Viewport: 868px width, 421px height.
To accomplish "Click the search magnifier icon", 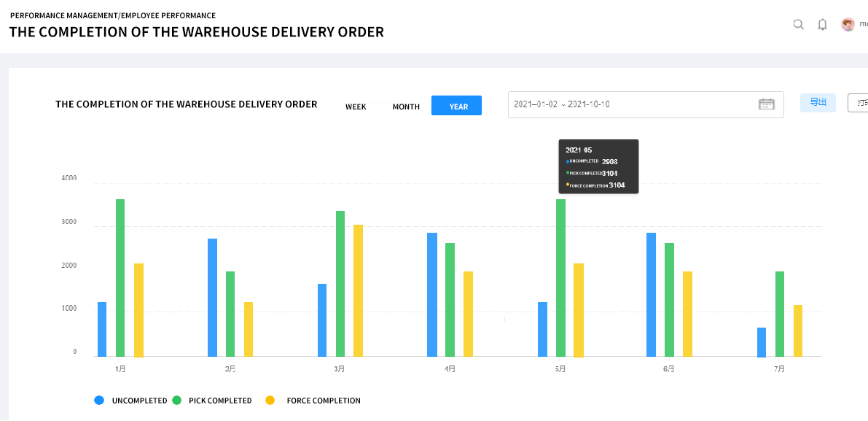I will tap(798, 25).
